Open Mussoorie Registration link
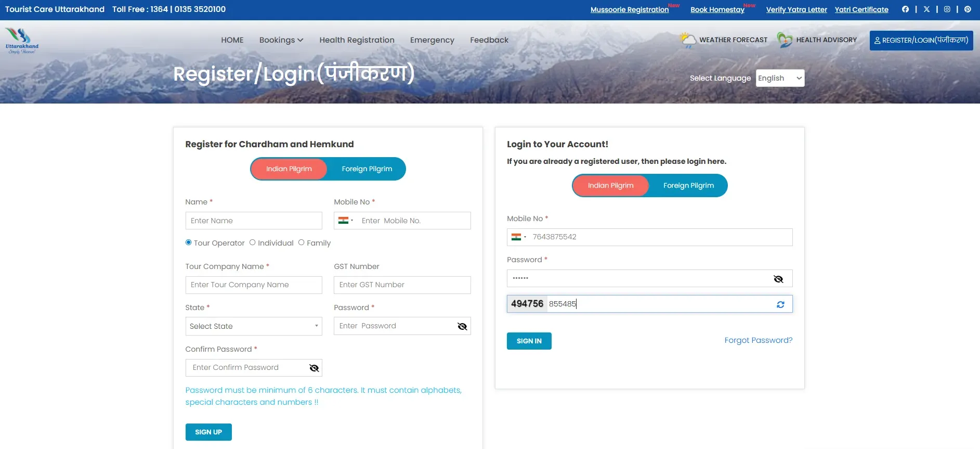The width and height of the screenshot is (980, 449). click(630, 9)
